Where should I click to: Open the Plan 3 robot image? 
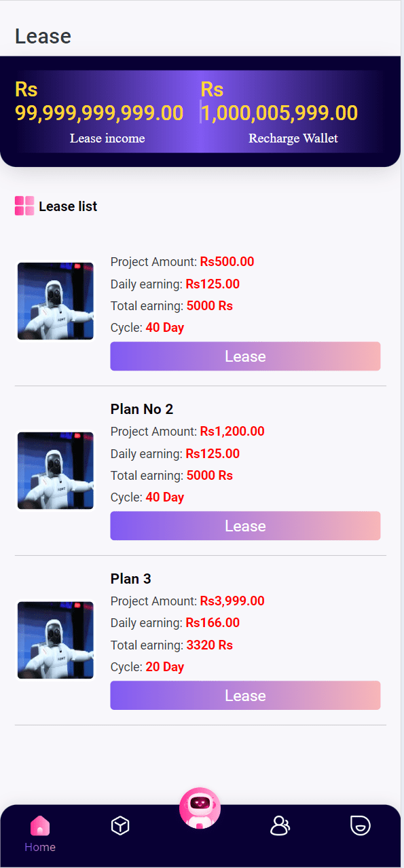[x=56, y=641]
